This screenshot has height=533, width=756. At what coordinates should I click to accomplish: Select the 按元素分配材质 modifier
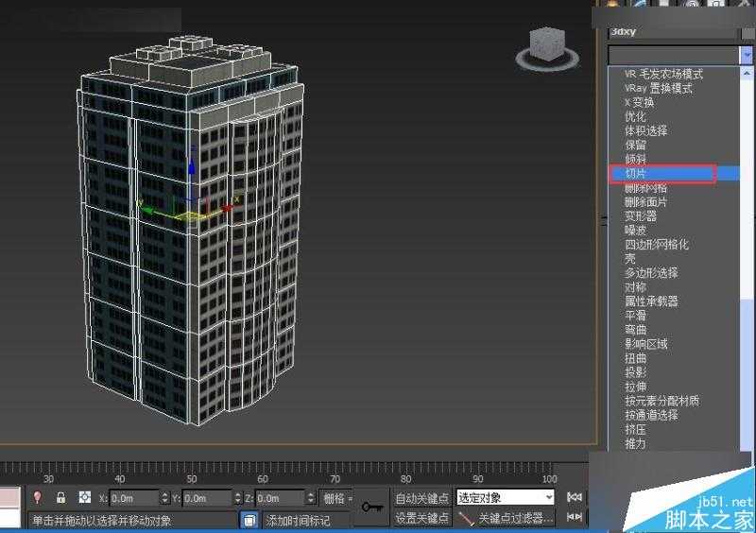[x=661, y=401]
